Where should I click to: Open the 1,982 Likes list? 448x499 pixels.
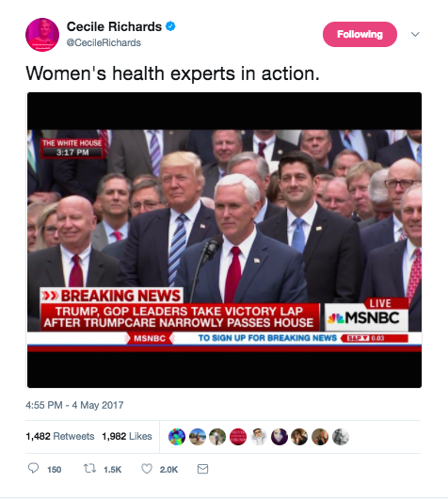coord(127,436)
